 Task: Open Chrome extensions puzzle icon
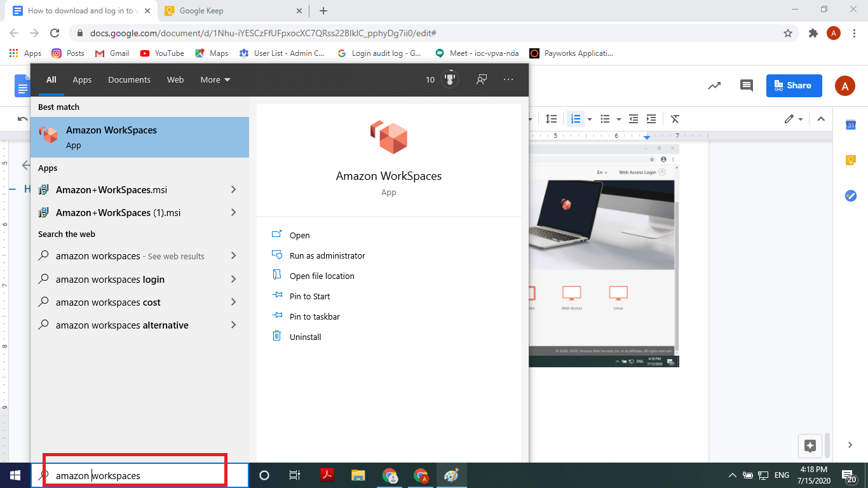(813, 33)
